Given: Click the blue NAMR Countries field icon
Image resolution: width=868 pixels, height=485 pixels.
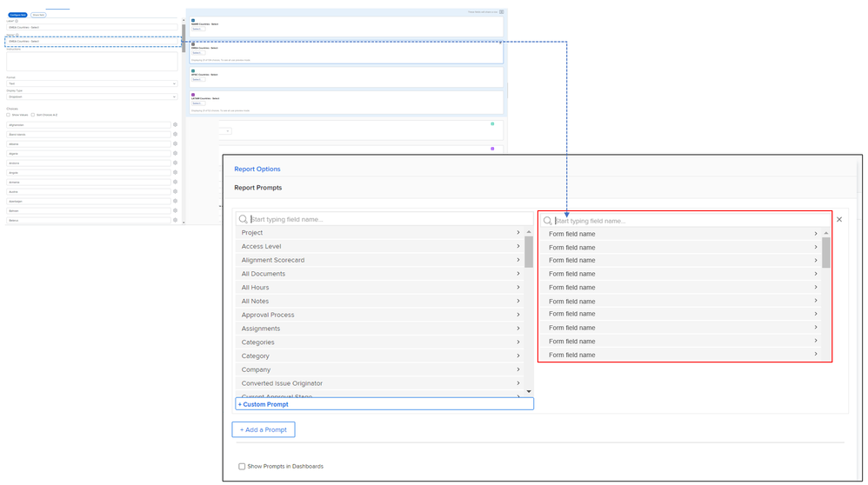Looking at the screenshot, I should (193, 19).
